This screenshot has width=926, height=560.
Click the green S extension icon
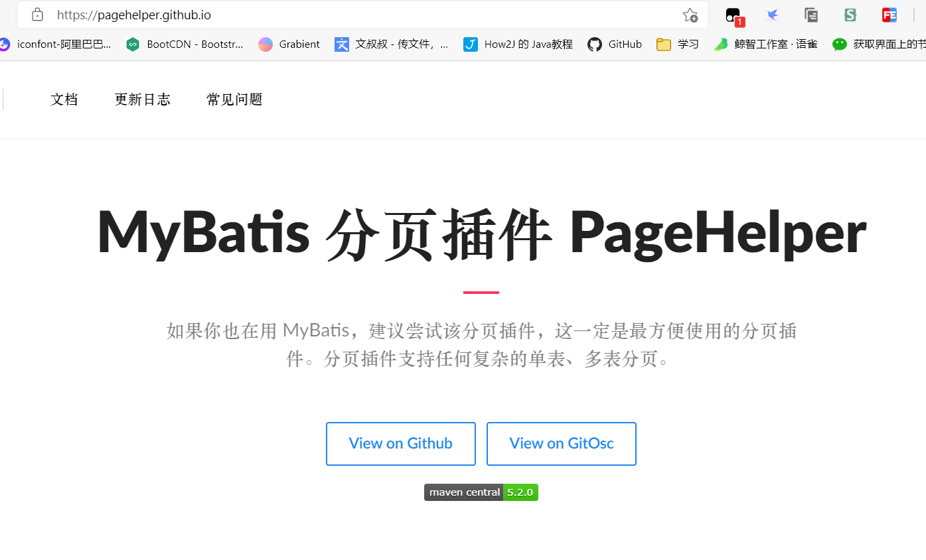(850, 15)
